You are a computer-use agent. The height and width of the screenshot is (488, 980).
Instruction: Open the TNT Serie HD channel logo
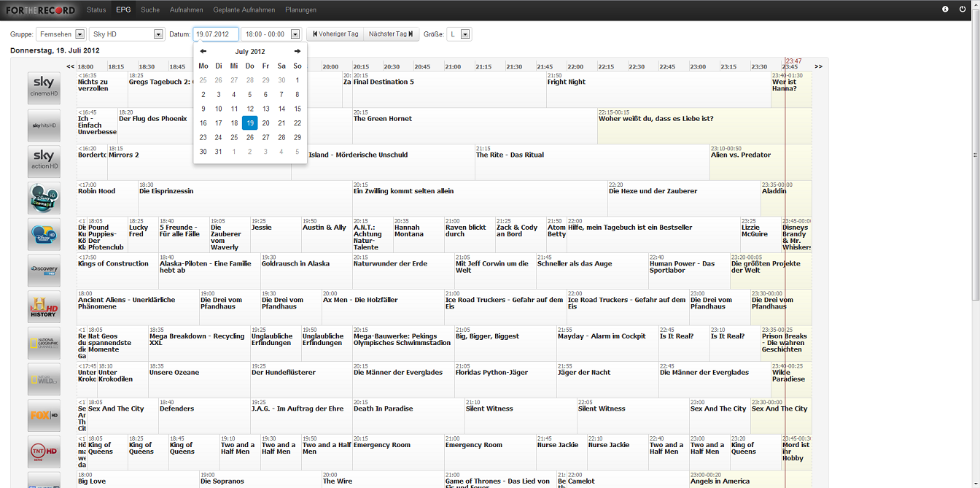44,452
